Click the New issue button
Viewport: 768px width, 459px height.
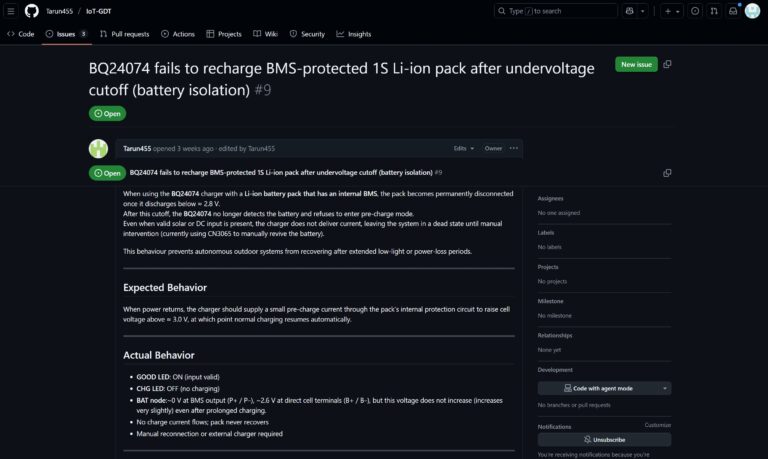pyautogui.click(x=636, y=64)
